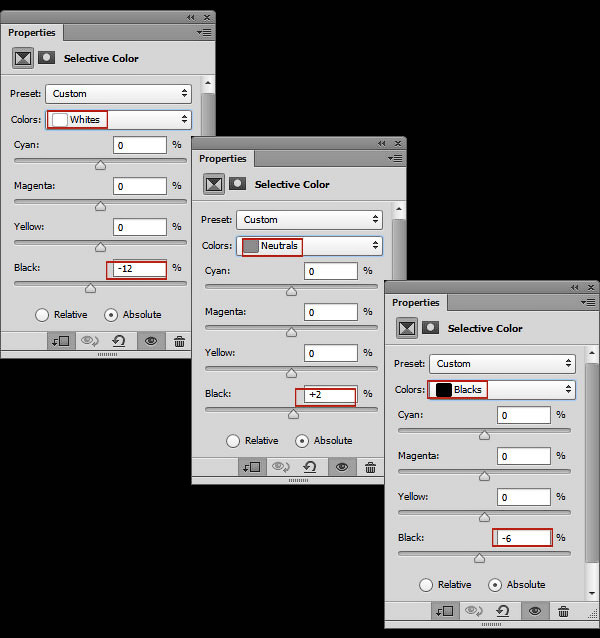600x638 pixels.
Task: Select Properties tab in Blacks panel
Action: point(416,303)
